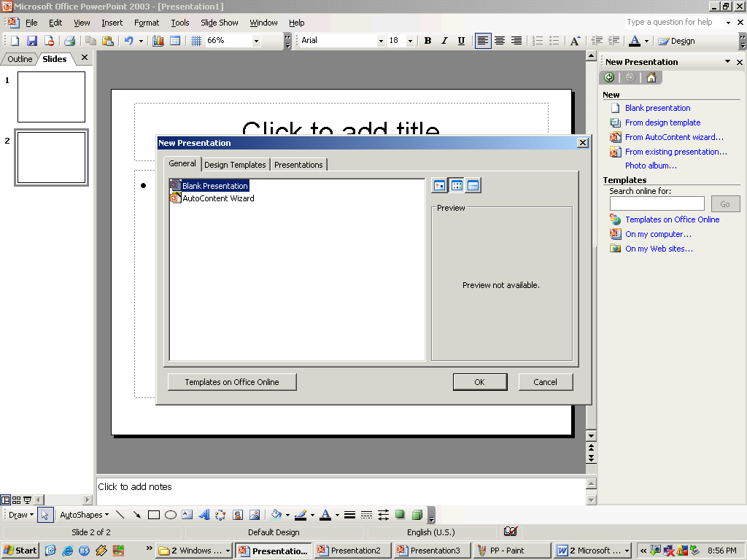The width and height of the screenshot is (747, 560).
Task: Click the task pane Back arrow
Action: (609, 77)
